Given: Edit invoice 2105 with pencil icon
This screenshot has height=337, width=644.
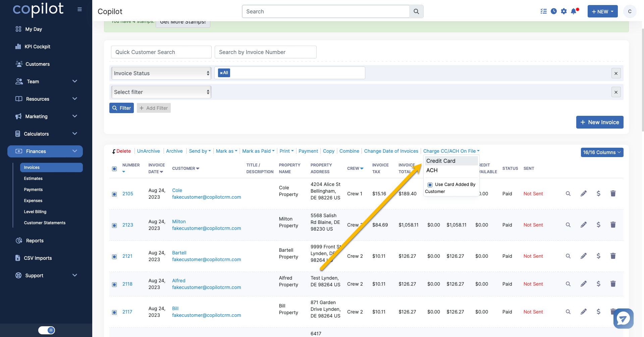Looking at the screenshot, I should click(584, 194).
